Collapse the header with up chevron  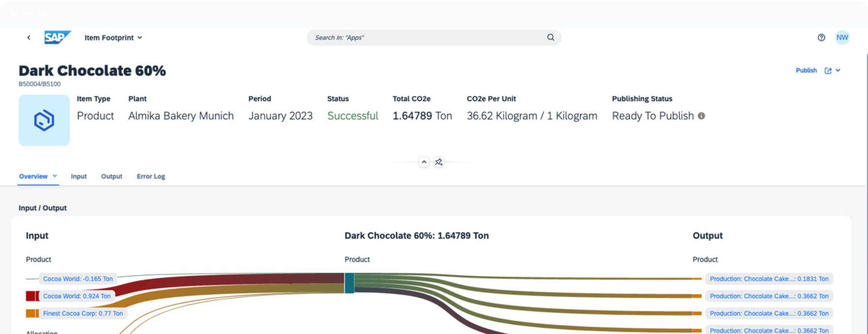pyautogui.click(x=424, y=162)
